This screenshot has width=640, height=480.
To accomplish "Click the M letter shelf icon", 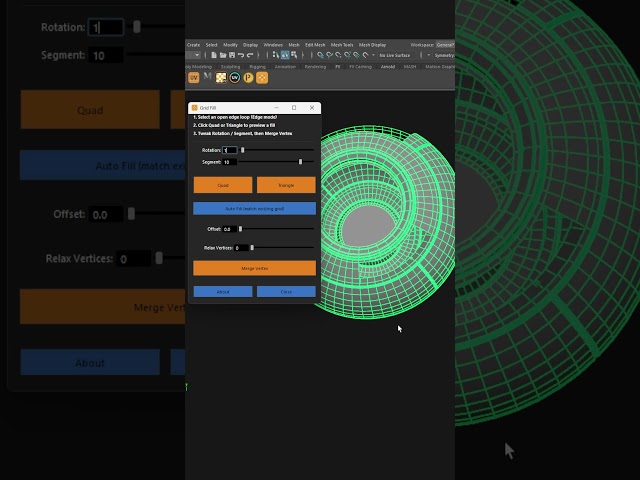I will [207, 77].
